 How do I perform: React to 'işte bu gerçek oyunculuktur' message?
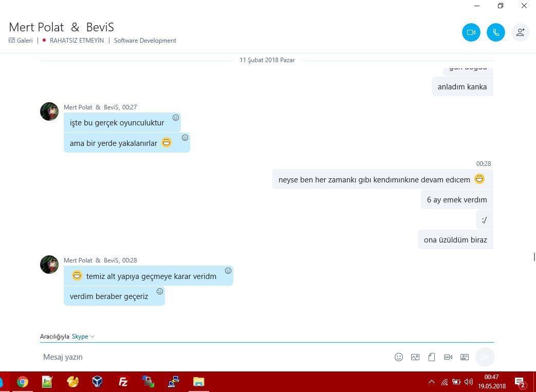click(176, 118)
